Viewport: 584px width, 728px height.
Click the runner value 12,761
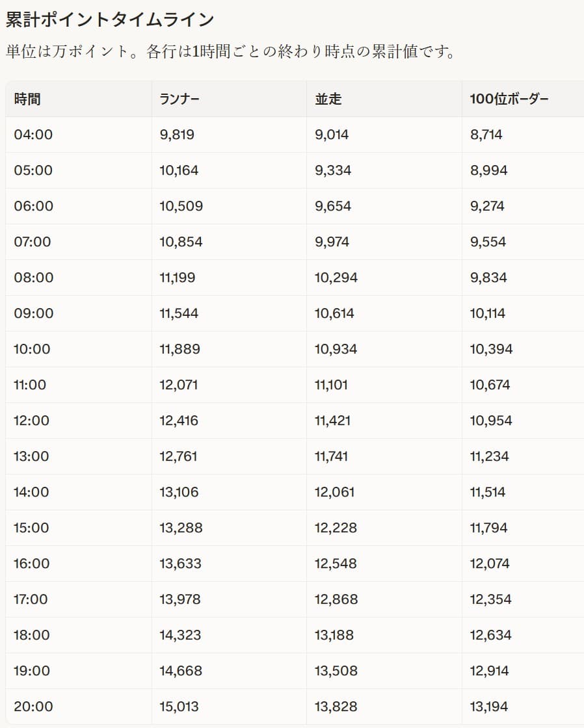(179, 457)
